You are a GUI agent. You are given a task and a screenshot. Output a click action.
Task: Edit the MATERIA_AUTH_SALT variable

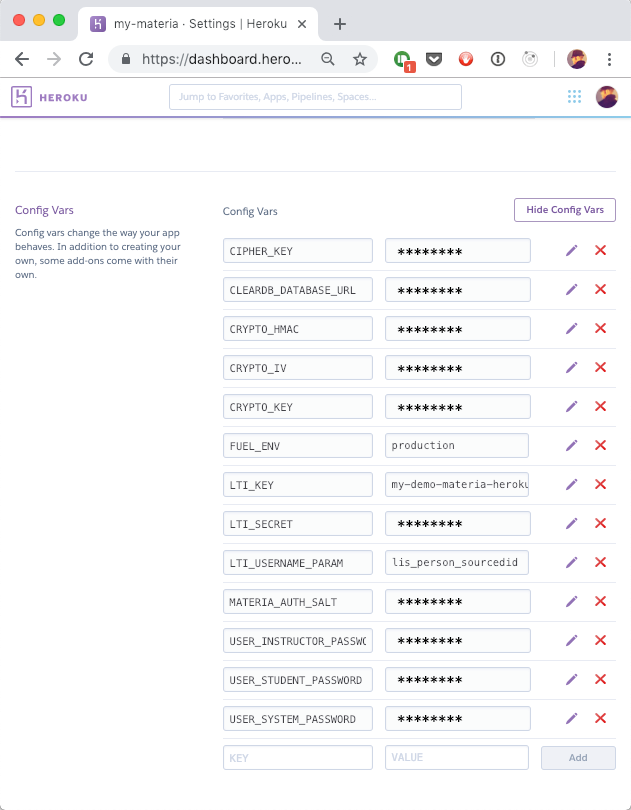pyautogui.click(x=571, y=601)
